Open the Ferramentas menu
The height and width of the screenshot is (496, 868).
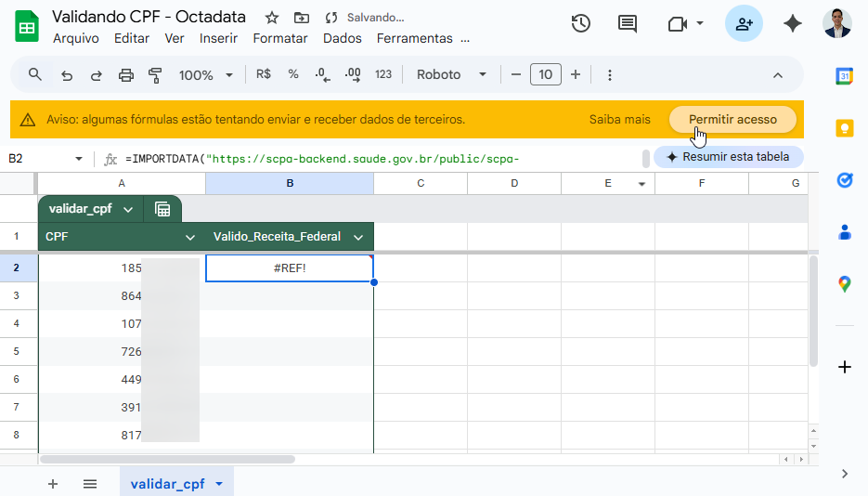coord(415,38)
